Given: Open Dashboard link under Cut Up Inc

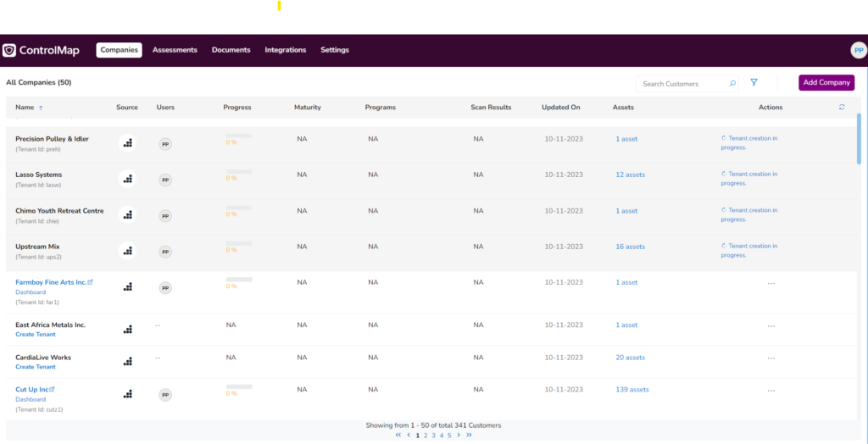Looking at the screenshot, I should 31,399.
